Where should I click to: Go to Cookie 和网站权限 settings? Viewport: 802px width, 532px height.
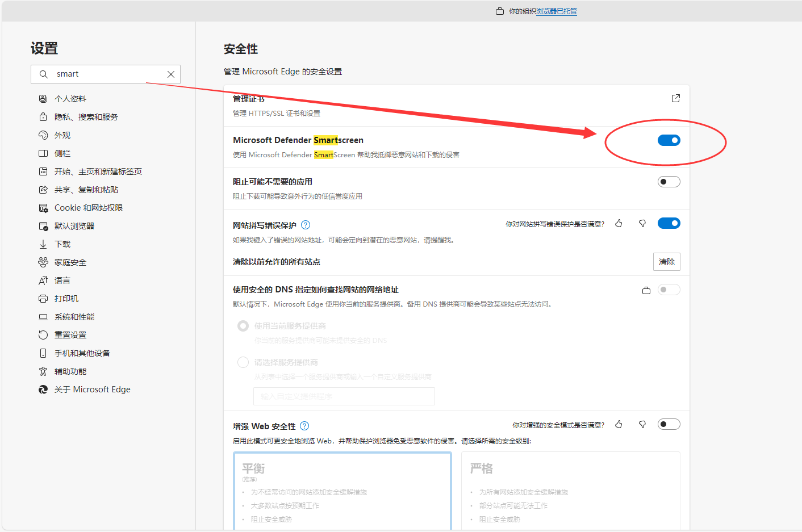tap(89, 208)
